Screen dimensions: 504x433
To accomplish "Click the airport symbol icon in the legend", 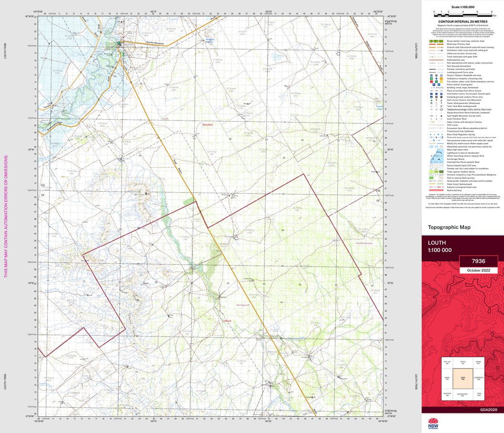I will pyautogui.click(x=432, y=75).
